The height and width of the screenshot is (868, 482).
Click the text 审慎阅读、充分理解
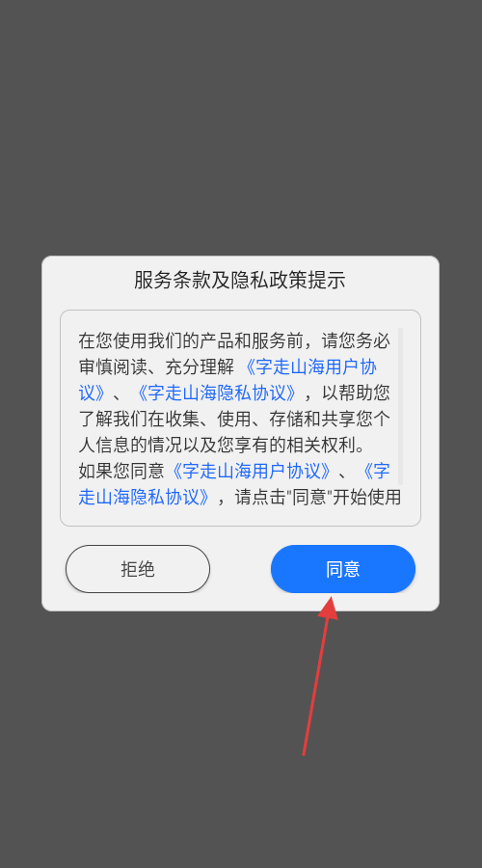point(156,366)
